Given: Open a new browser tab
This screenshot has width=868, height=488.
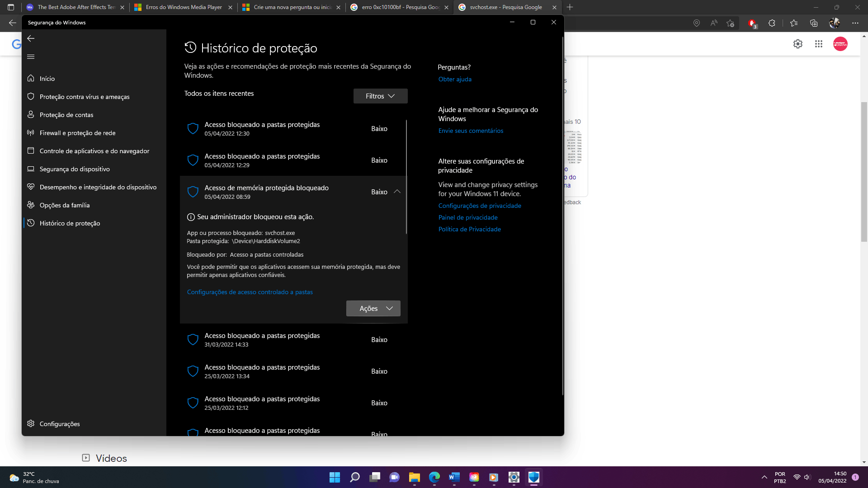Looking at the screenshot, I should tap(570, 7).
